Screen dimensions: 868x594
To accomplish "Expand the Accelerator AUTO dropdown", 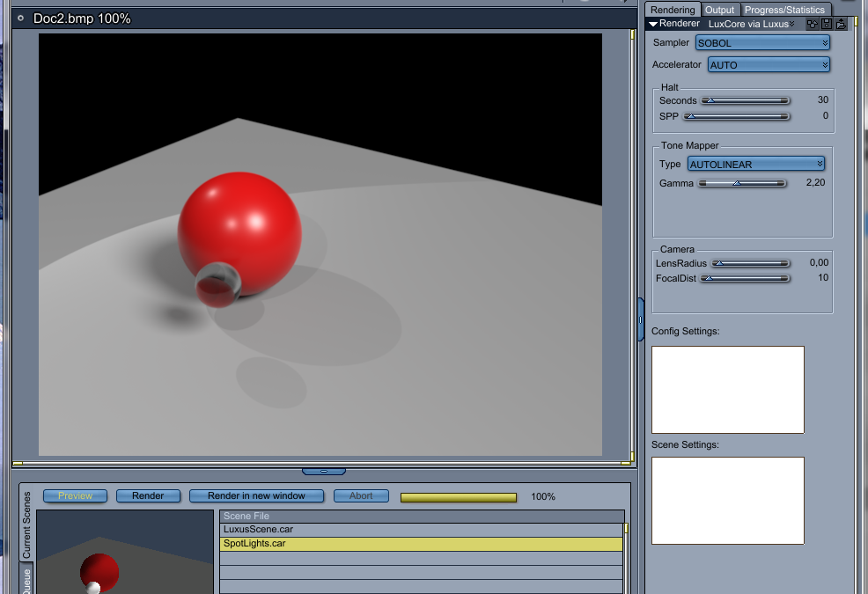I will pyautogui.click(x=769, y=65).
